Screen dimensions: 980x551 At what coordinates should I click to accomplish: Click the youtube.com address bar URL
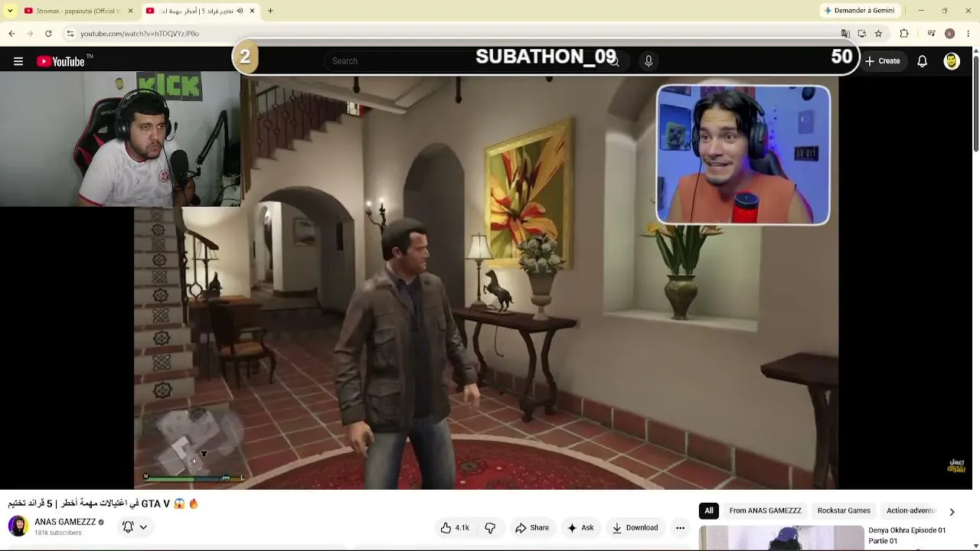[139, 34]
